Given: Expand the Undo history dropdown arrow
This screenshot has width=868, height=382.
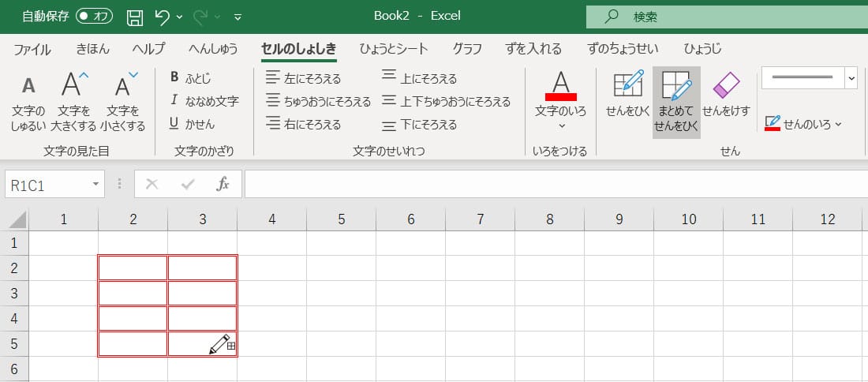Looking at the screenshot, I should pyautogui.click(x=179, y=17).
